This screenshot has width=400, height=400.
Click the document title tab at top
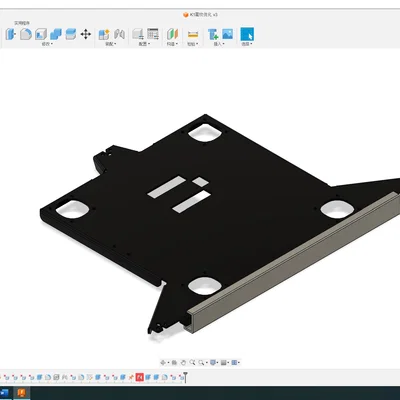[x=200, y=15]
